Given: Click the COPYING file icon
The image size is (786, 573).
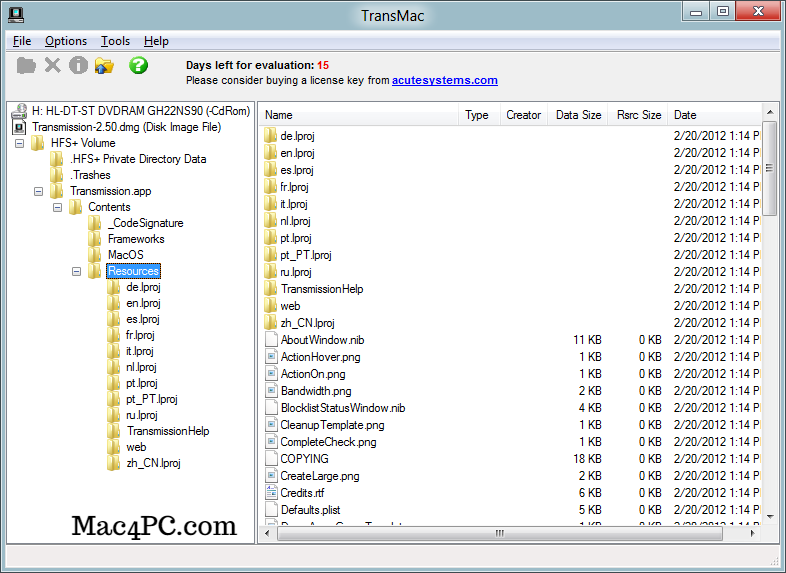Looking at the screenshot, I should pyautogui.click(x=271, y=459).
